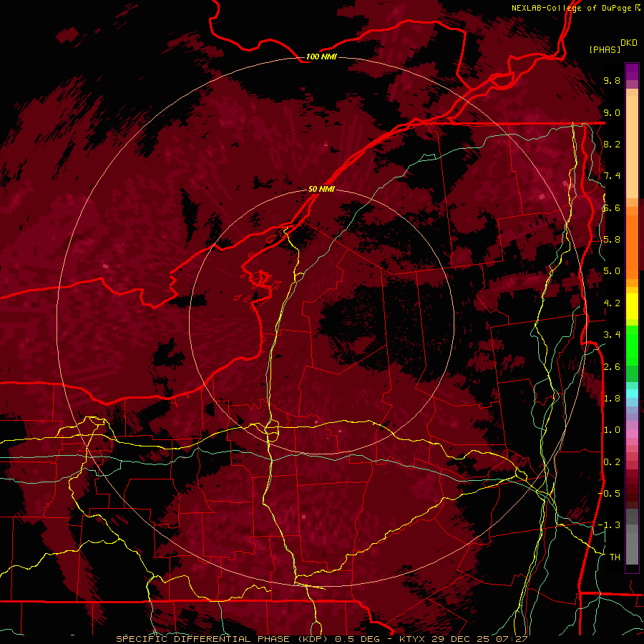The image size is (644, 644).
Task: Click the 6.6 scale value
Action: [x=612, y=208]
